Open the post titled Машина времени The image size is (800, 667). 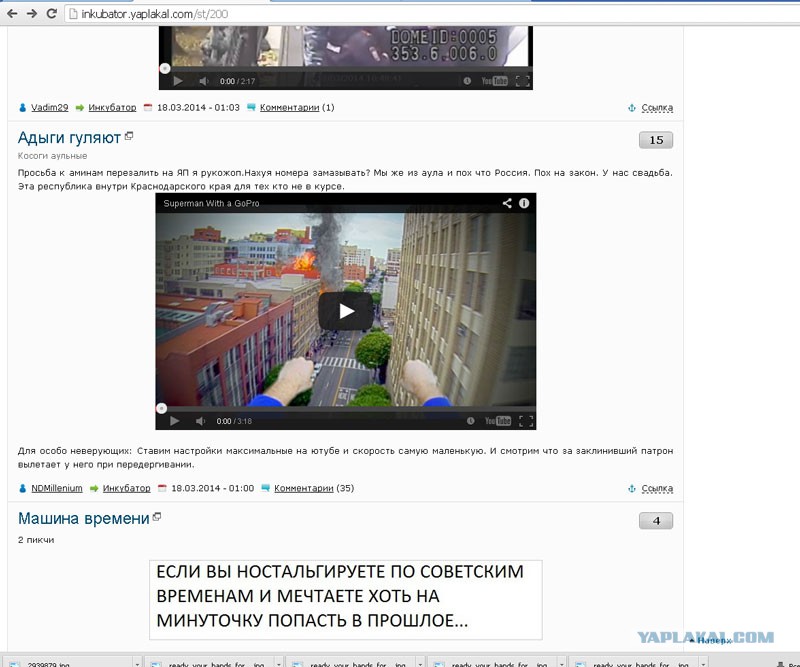point(84,518)
